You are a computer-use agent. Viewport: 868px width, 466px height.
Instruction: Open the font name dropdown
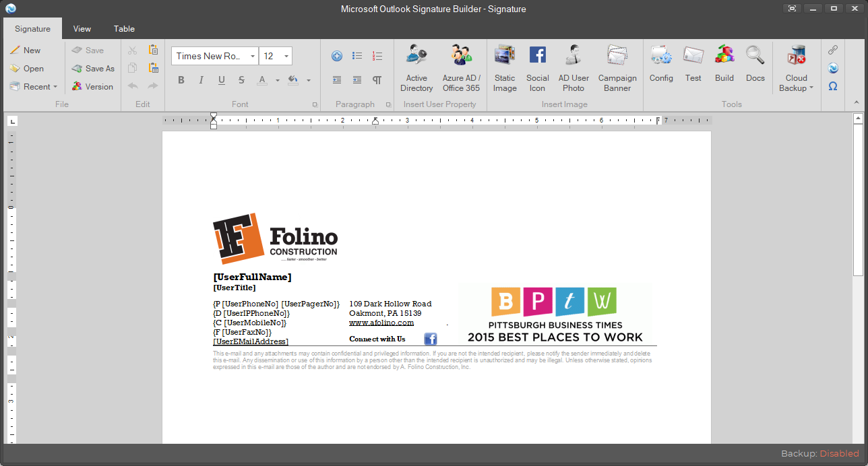253,56
